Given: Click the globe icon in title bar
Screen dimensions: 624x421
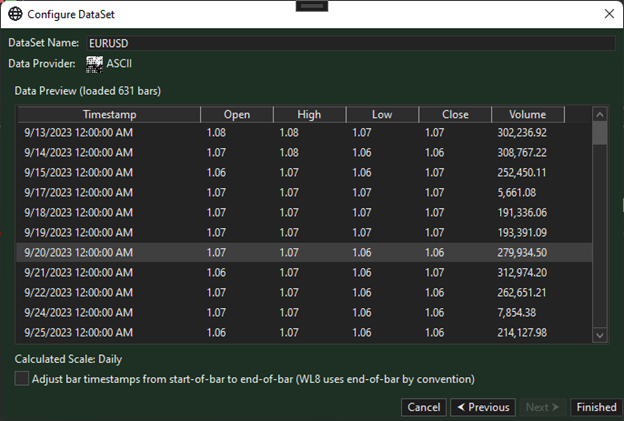Looking at the screenshot, I should (x=15, y=14).
